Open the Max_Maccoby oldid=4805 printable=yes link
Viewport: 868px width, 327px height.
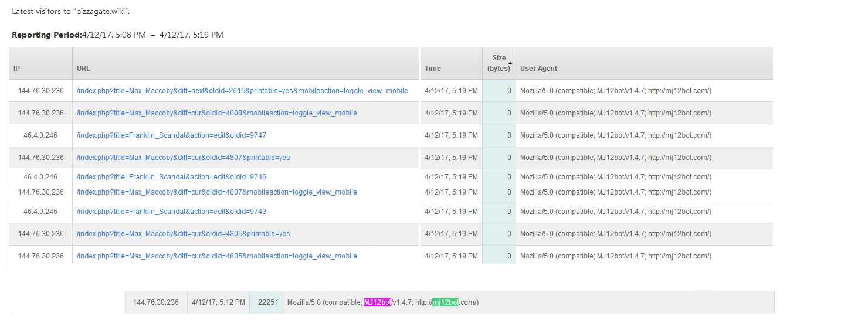(x=183, y=234)
